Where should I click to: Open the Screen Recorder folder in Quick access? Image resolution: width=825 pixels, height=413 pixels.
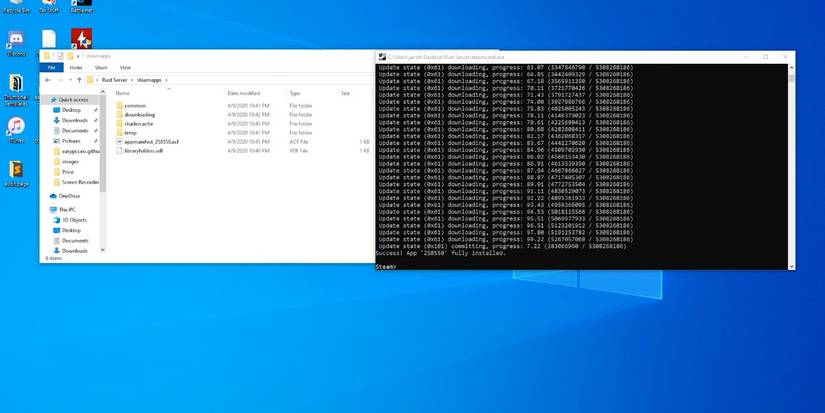pos(76,182)
